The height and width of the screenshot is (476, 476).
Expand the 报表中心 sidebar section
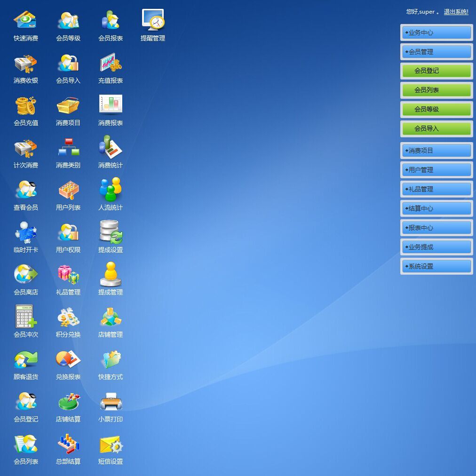click(x=436, y=228)
